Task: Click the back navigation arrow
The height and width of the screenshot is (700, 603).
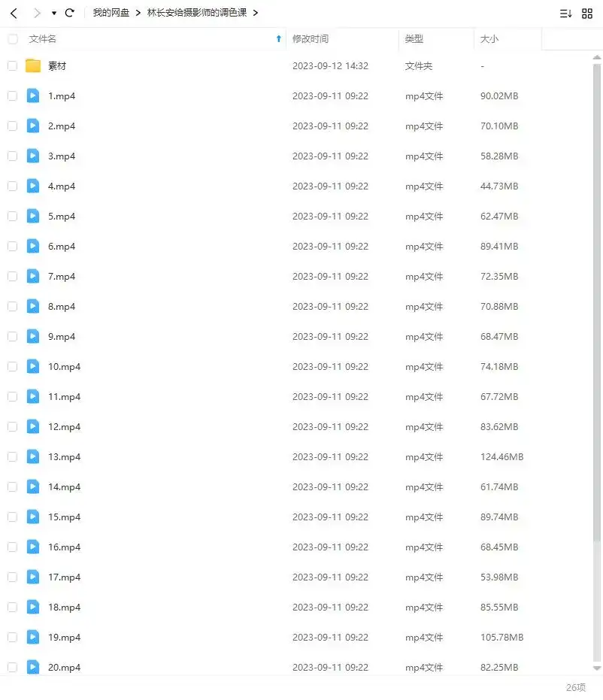Action: [14, 13]
